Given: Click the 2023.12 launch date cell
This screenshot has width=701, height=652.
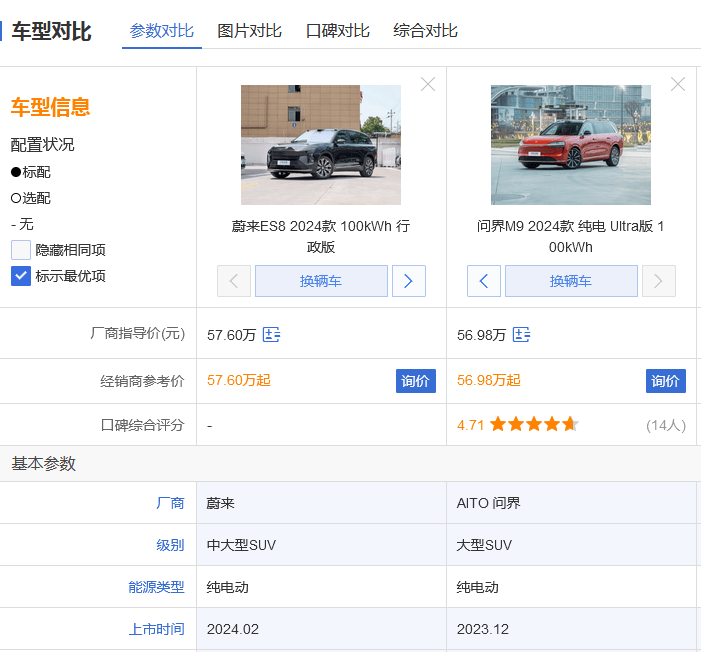Looking at the screenshot, I should 571,629.
